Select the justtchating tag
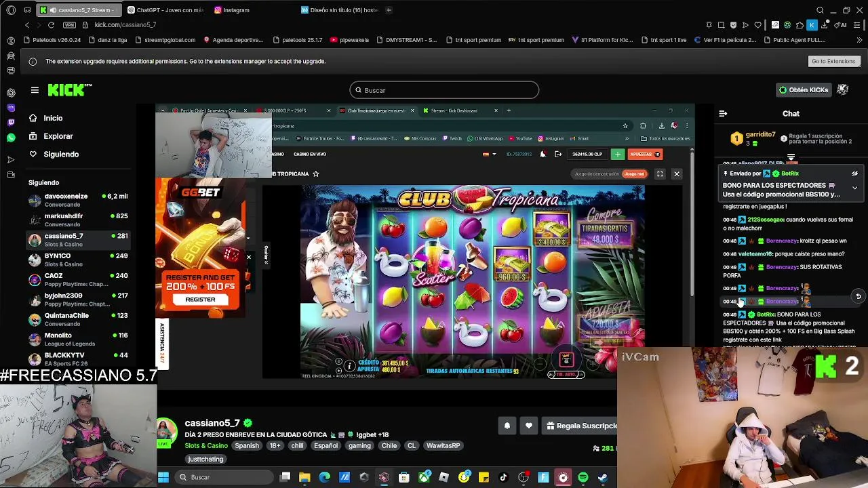The image size is (868, 488). click(205, 459)
